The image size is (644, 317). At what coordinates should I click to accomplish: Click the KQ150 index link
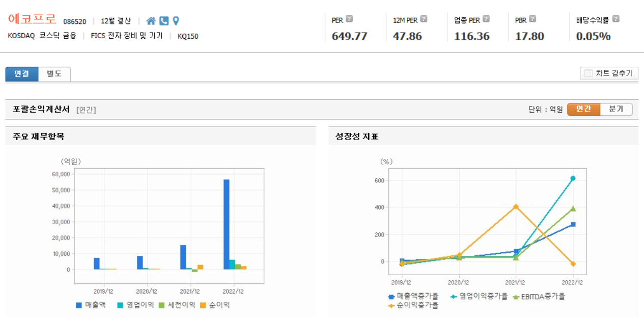[x=186, y=36]
